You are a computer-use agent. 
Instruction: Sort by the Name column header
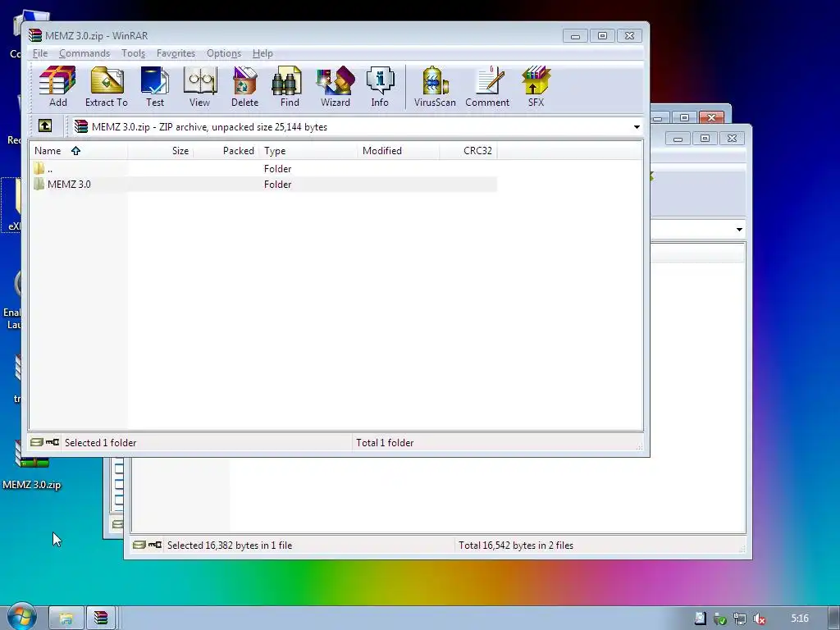(x=78, y=151)
